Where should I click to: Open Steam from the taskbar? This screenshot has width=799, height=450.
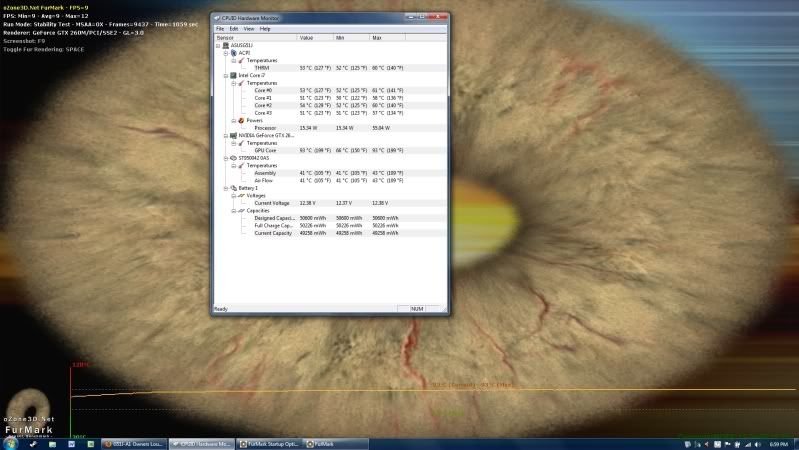(x=33, y=444)
